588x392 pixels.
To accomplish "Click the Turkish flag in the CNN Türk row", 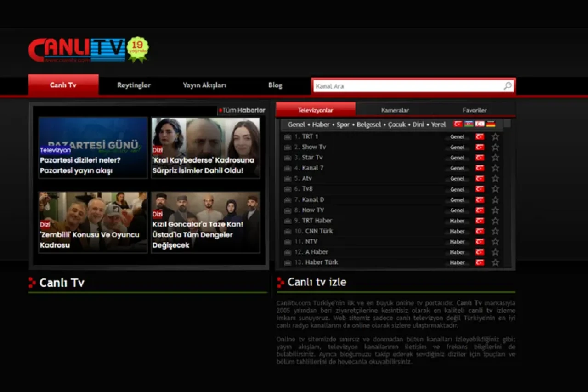I will click(x=480, y=231).
